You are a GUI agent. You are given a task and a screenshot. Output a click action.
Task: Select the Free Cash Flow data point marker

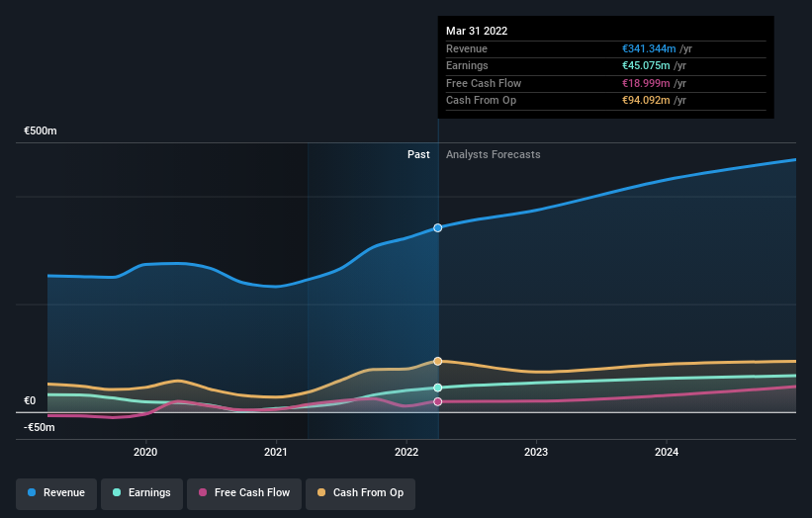click(437, 401)
